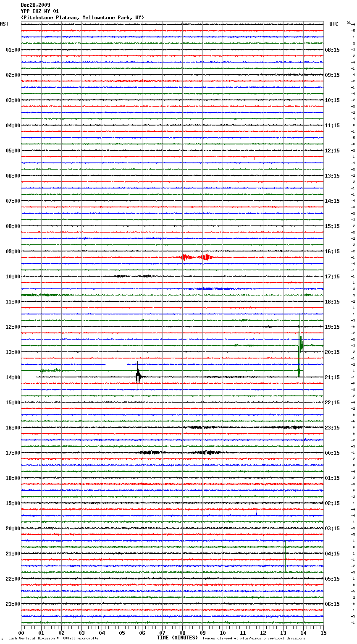357x644 pixels.
Task: Click the 06:15 UTC time label
Action: click(x=332, y=604)
